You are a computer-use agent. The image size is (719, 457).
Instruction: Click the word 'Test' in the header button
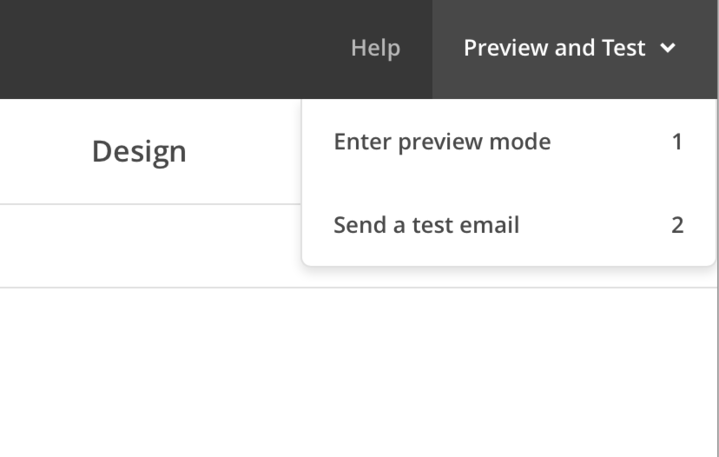(x=623, y=48)
